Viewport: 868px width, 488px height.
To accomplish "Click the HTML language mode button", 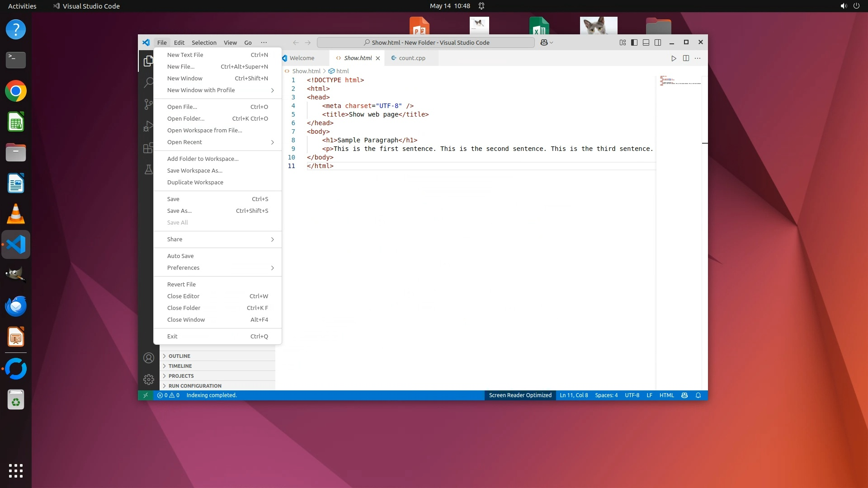I will click(x=666, y=395).
